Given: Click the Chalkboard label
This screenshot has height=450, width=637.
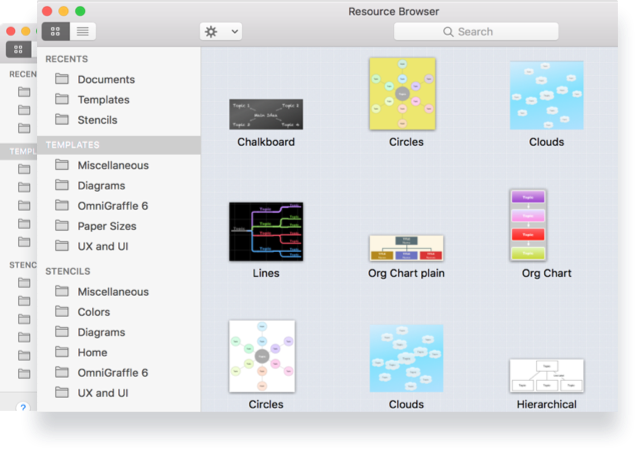Looking at the screenshot, I should click(x=266, y=142).
